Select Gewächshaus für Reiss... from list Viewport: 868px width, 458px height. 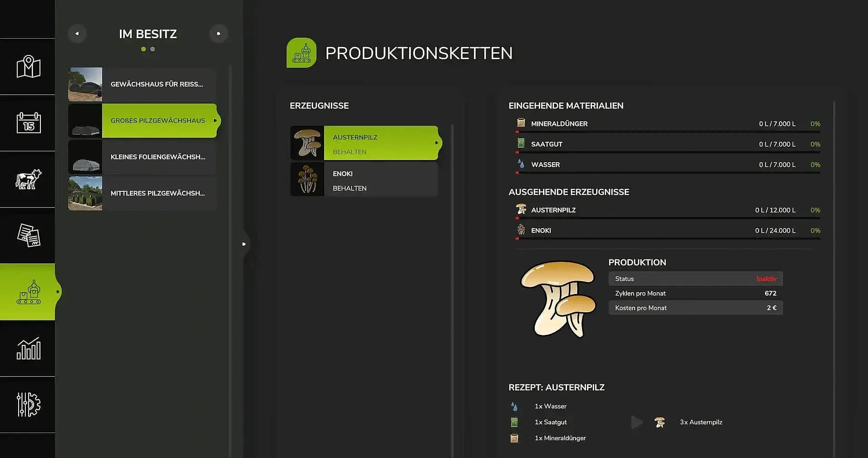pos(157,84)
